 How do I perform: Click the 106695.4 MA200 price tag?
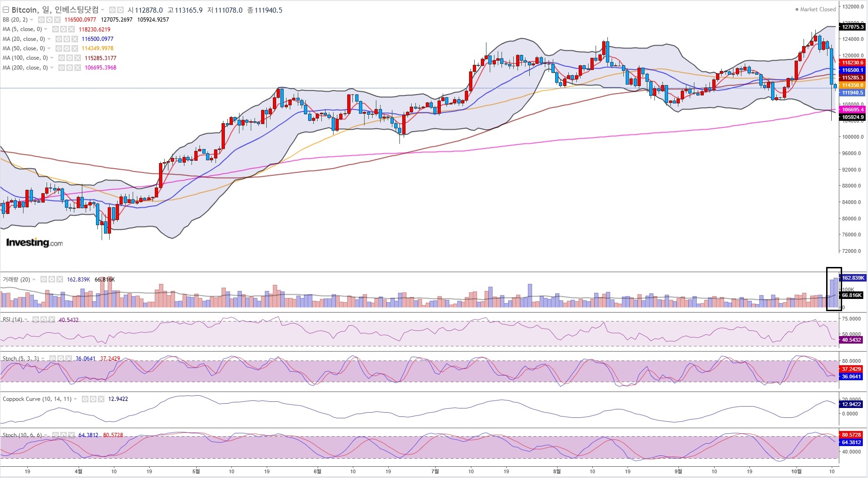point(852,110)
